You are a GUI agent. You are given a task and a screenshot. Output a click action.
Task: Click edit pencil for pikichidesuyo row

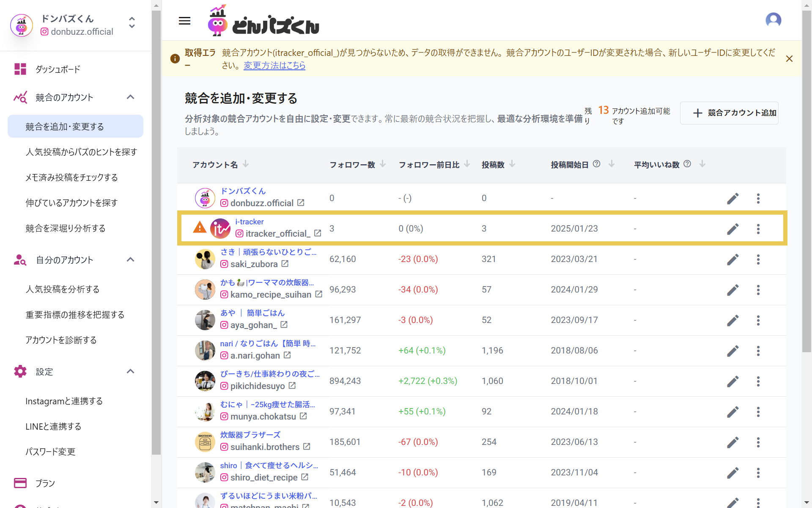pos(732,381)
